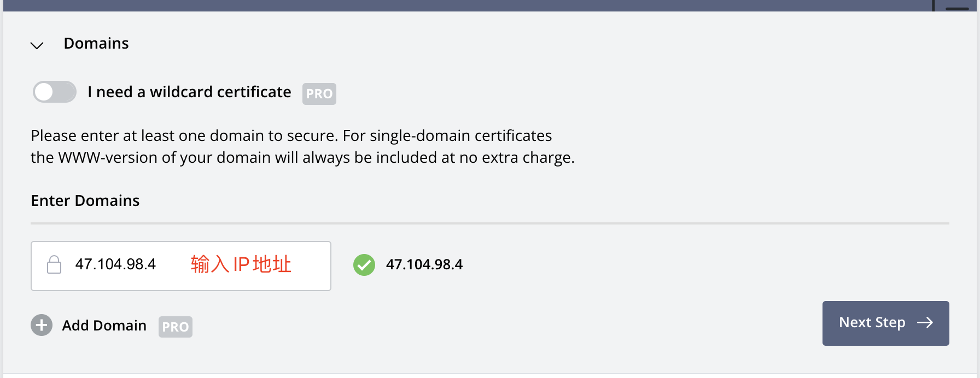Click the PRO badge beside wildcard certificate
This screenshot has height=378, width=980.
pos(319,94)
